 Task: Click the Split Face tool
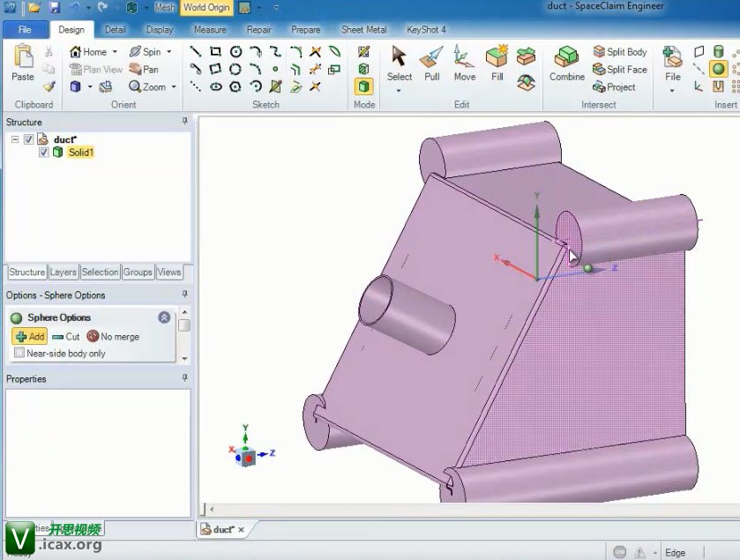point(620,70)
